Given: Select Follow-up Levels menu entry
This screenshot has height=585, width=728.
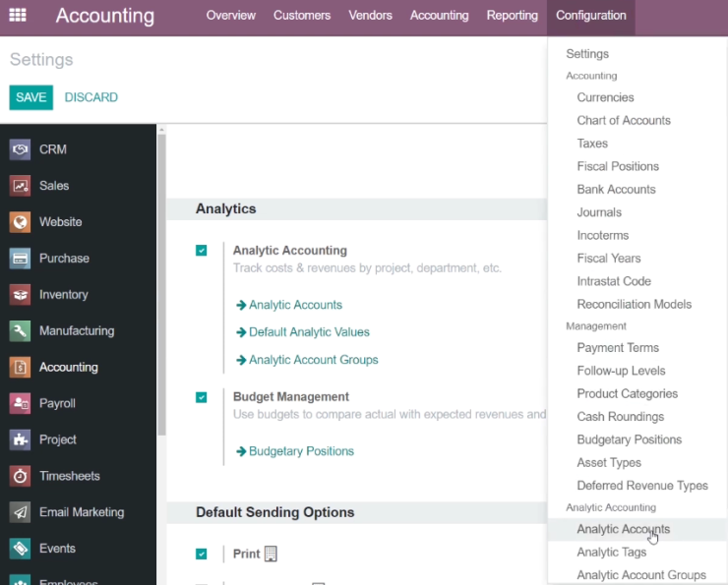Looking at the screenshot, I should pyautogui.click(x=621, y=371).
